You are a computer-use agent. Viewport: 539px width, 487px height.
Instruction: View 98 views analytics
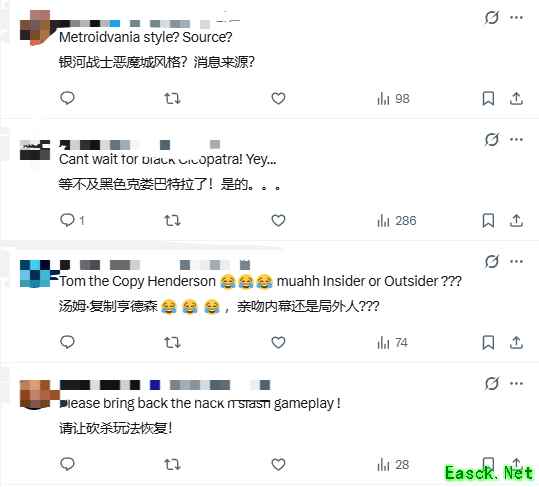(393, 99)
